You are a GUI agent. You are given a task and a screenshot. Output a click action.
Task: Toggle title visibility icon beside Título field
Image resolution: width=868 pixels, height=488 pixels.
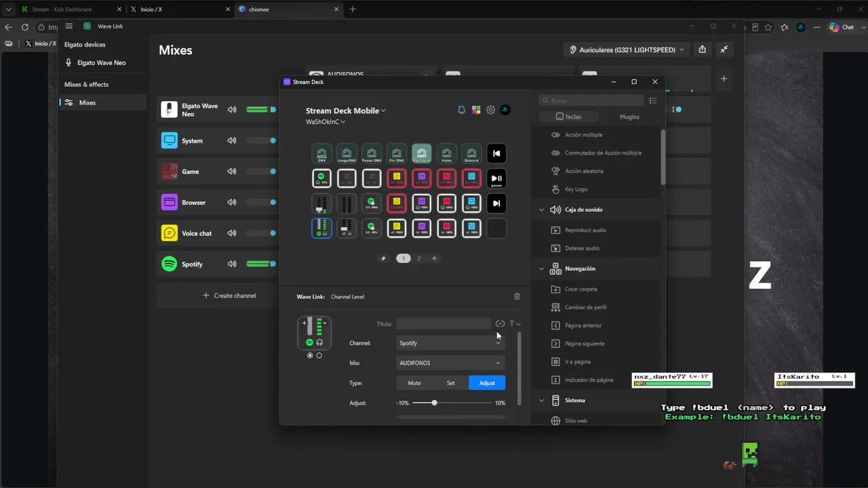[500, 324]
